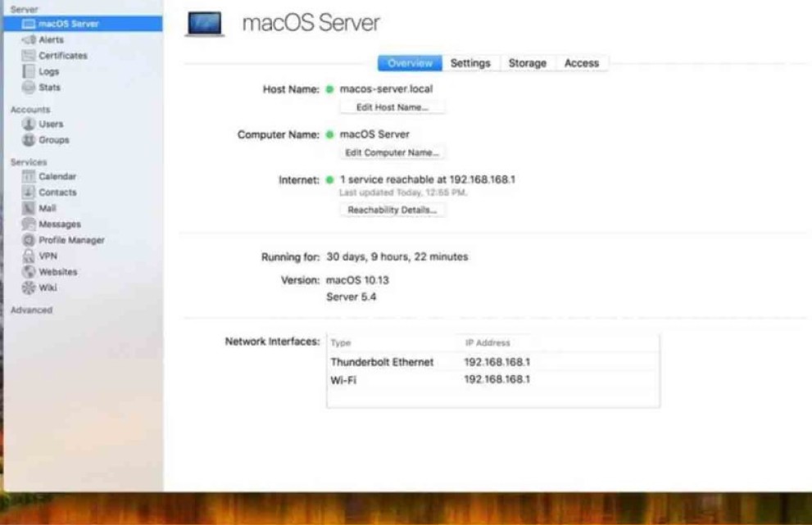Click the IP Address column header

coord(488,342)
